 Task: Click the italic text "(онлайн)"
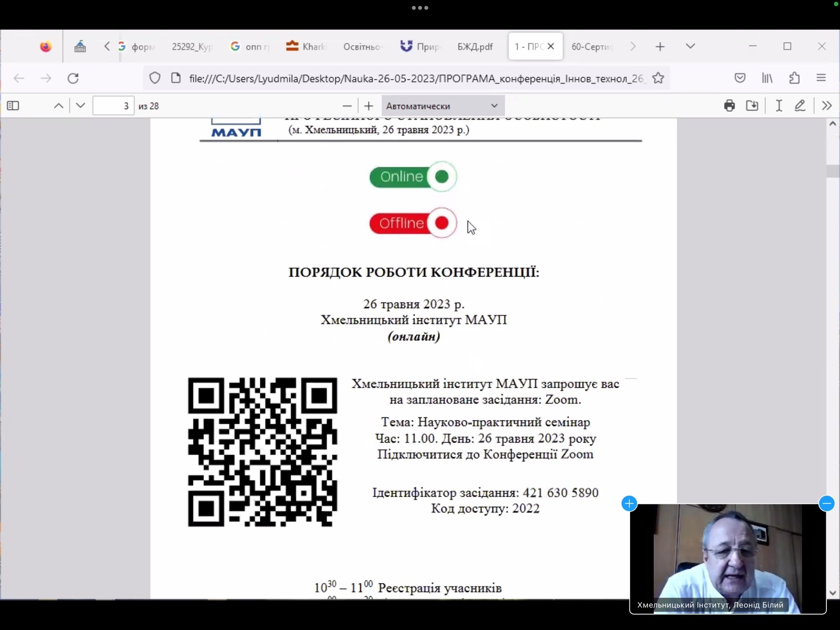(x=414, y=337)
